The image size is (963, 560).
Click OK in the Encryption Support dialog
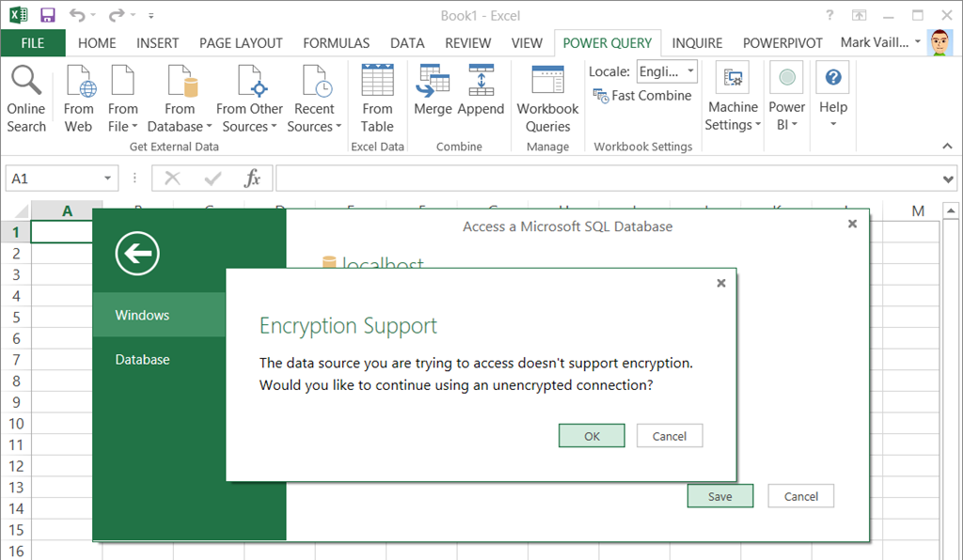[x=592, y=436]
